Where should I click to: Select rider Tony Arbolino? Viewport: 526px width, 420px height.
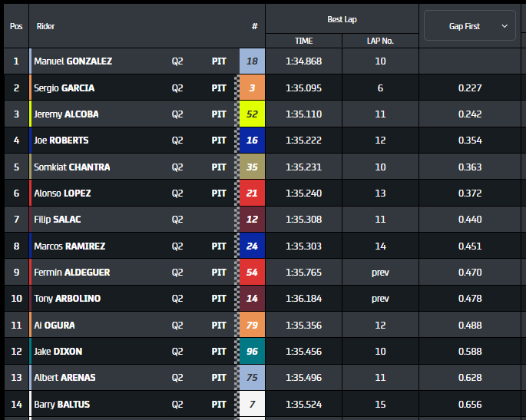[68, 299]
